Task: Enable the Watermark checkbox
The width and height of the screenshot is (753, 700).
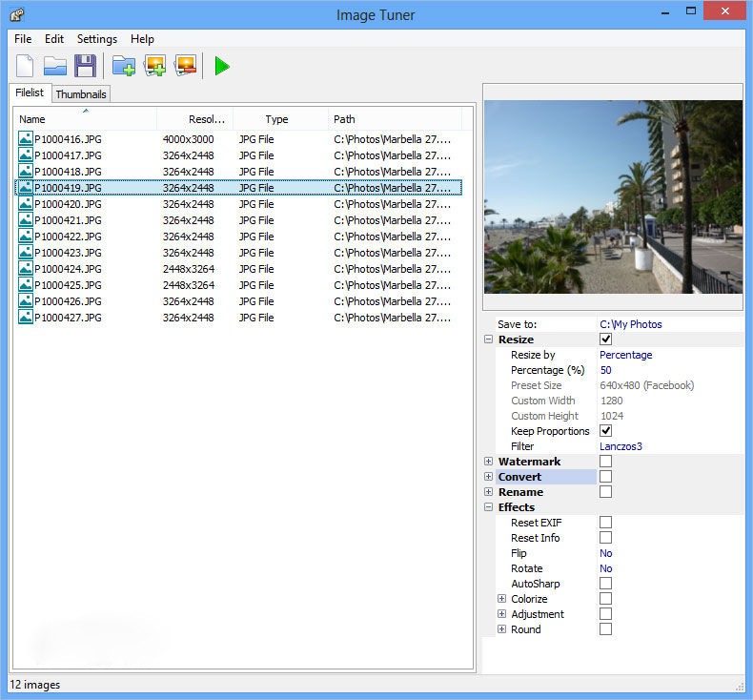Action: coord(605,462)
